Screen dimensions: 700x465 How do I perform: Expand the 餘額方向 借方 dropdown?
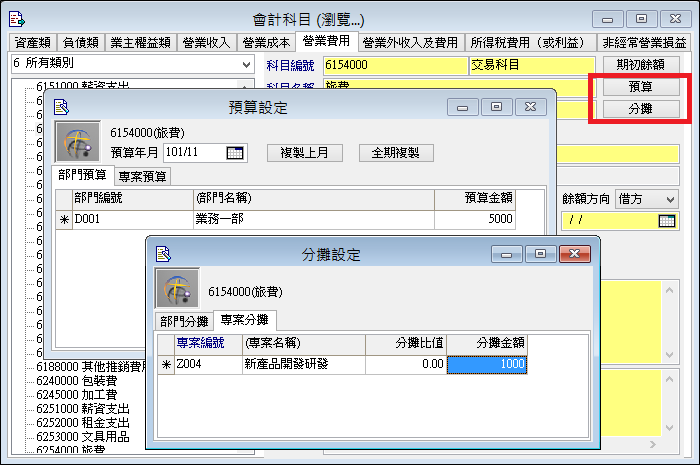668,198
